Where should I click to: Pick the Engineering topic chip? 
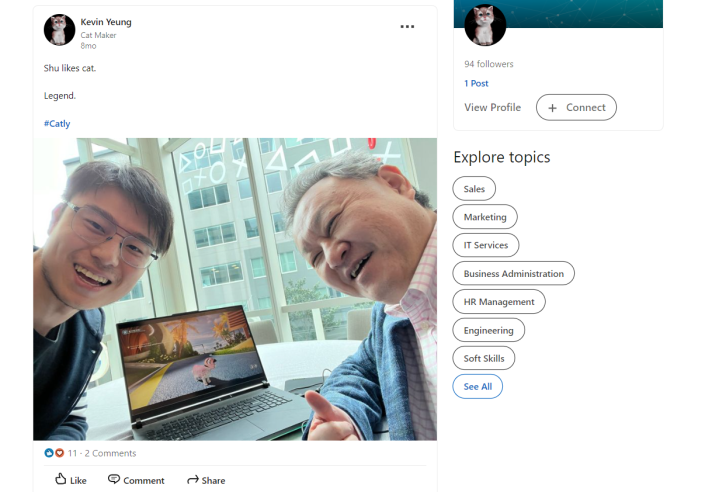489,330
